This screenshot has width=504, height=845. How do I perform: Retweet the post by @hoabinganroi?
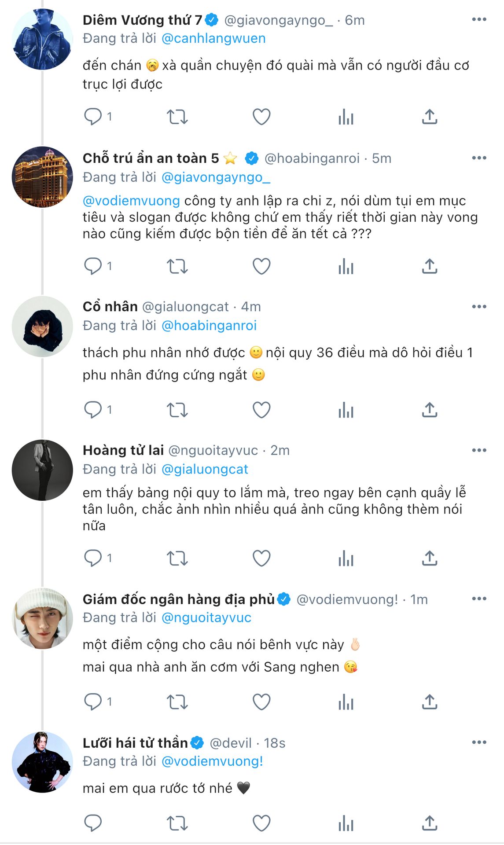coord(177,266)
